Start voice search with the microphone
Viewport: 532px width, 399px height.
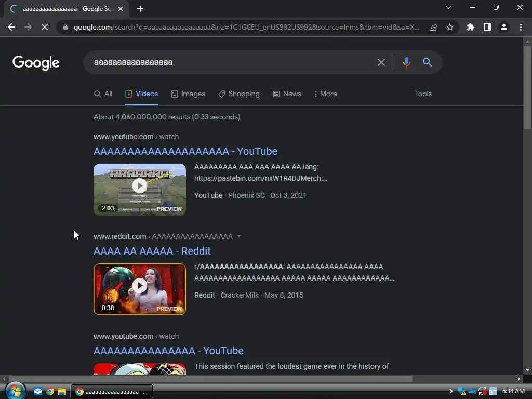[406, 62]
